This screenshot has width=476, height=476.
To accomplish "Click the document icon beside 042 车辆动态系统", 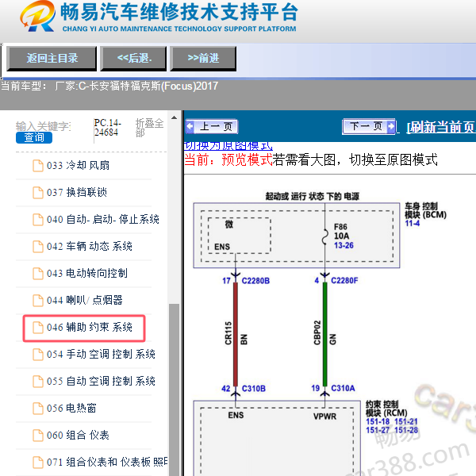I will click(38, 247).
